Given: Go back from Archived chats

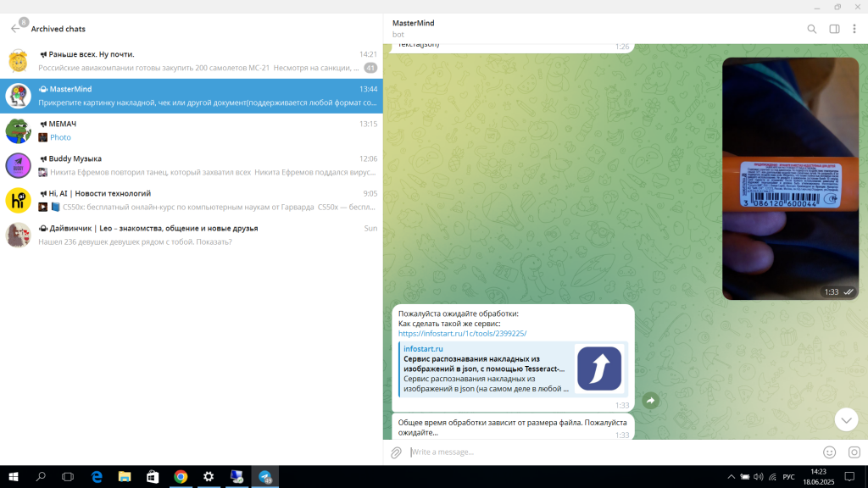Looking at the screenshot, I should (15, 29).
